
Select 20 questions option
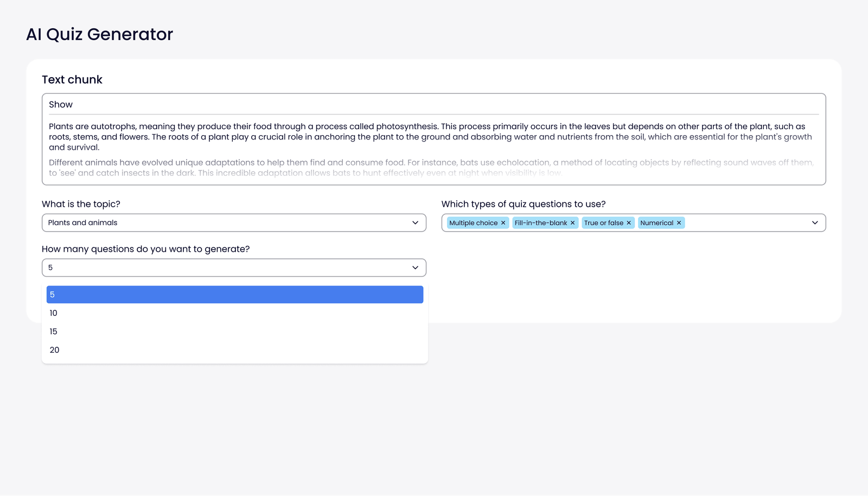[x=234, y=350]
